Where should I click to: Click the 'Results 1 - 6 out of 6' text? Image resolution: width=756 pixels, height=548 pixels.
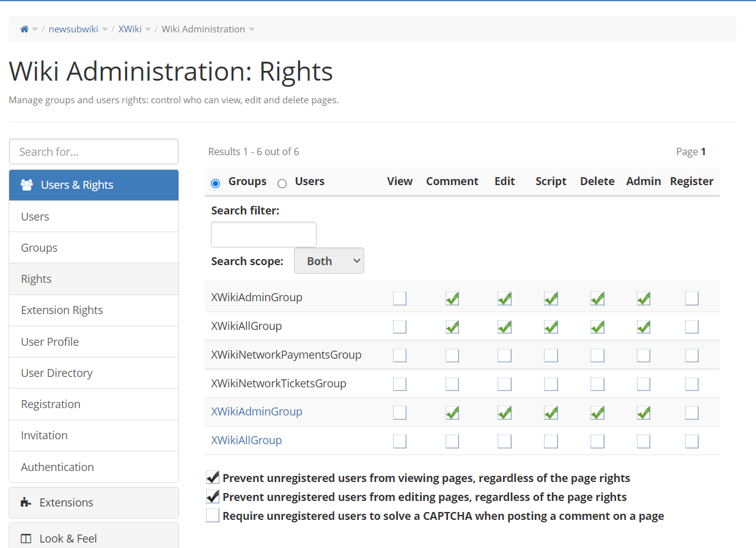point(254,152)
